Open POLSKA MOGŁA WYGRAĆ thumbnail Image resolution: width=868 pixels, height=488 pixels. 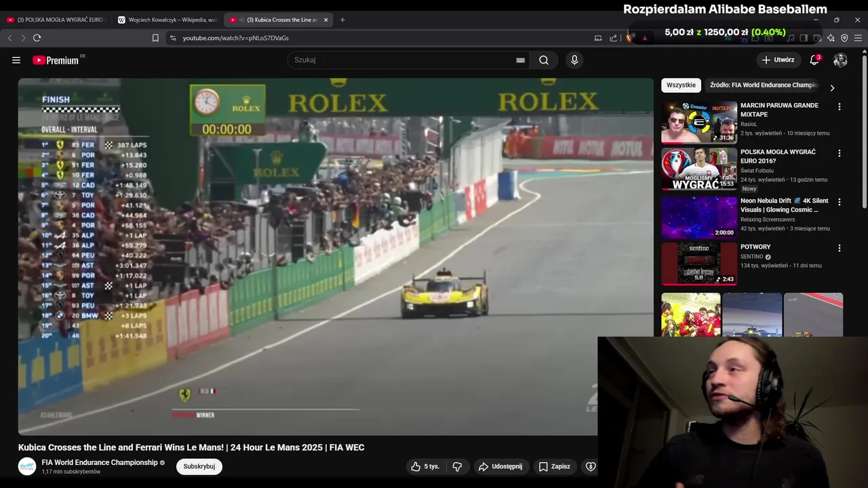coord(699,169)
